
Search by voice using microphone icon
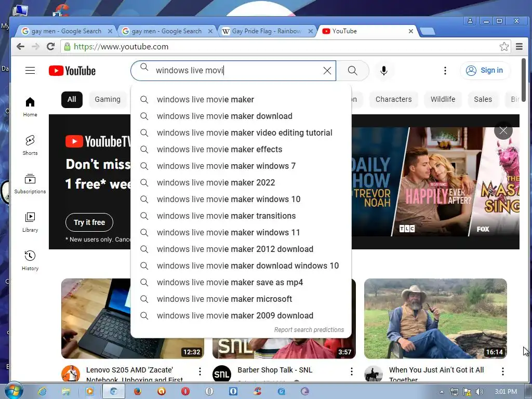384,71
